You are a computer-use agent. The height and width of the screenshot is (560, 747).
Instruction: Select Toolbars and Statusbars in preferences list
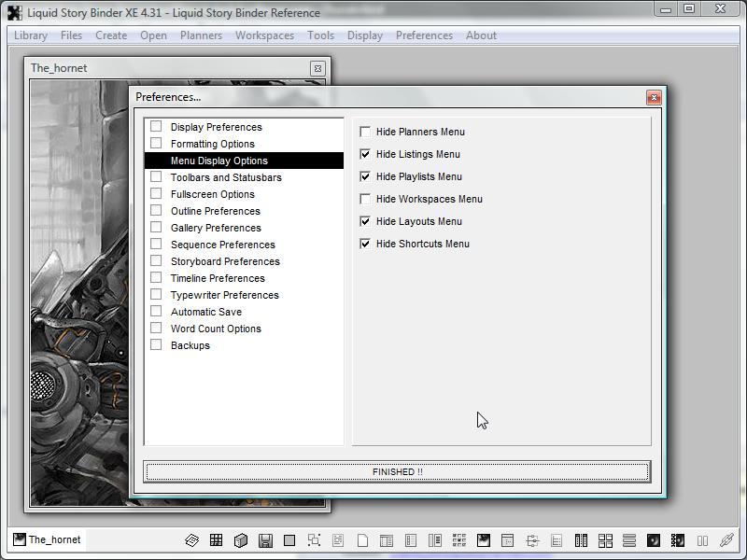(x=225, y=177)
